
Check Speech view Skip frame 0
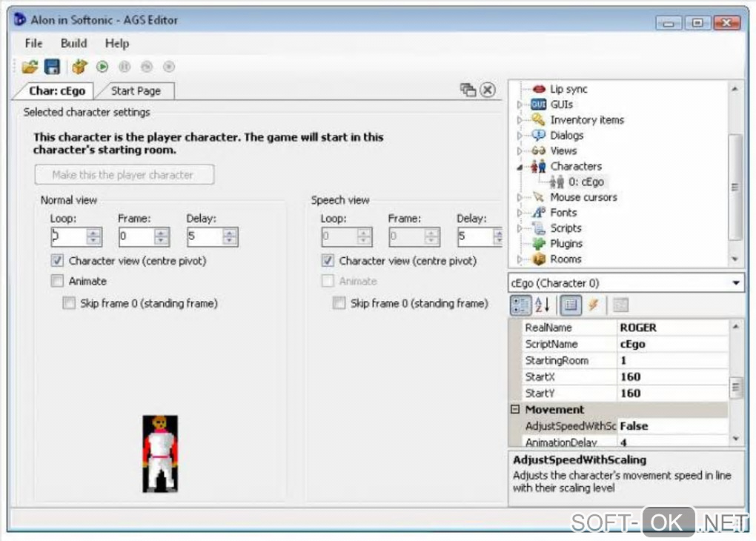pyautogui.click(x=339, y=303)
